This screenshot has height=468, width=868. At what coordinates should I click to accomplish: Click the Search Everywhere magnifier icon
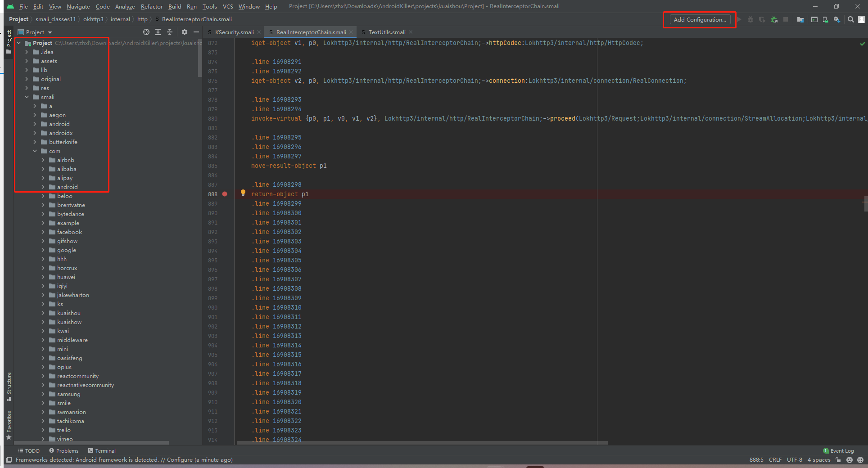(x=850, y=19)
